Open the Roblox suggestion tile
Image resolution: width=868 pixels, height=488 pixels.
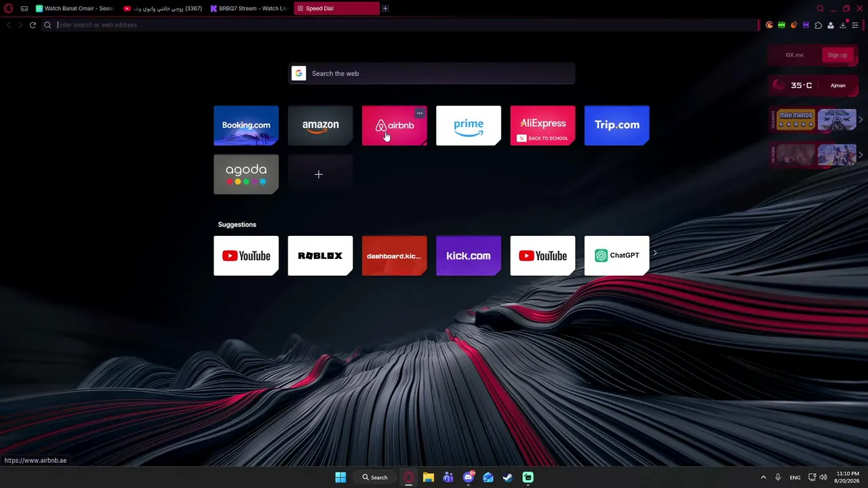click(320, 256)
